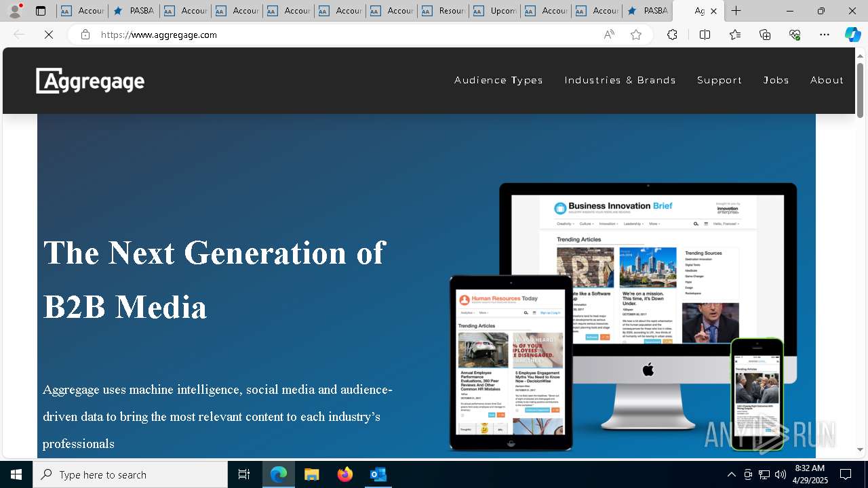Open the notification center

point(846,474)
